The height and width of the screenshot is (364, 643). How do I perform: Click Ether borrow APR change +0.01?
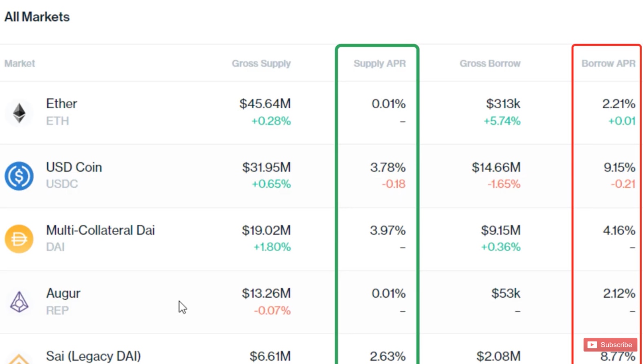(622, 121)
